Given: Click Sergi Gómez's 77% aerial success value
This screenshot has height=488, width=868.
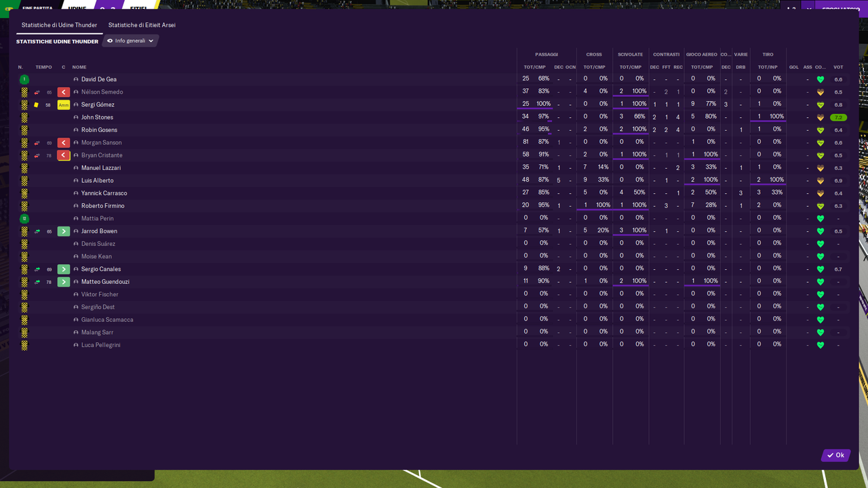Looking at the screenshot, I should [711, 104].
